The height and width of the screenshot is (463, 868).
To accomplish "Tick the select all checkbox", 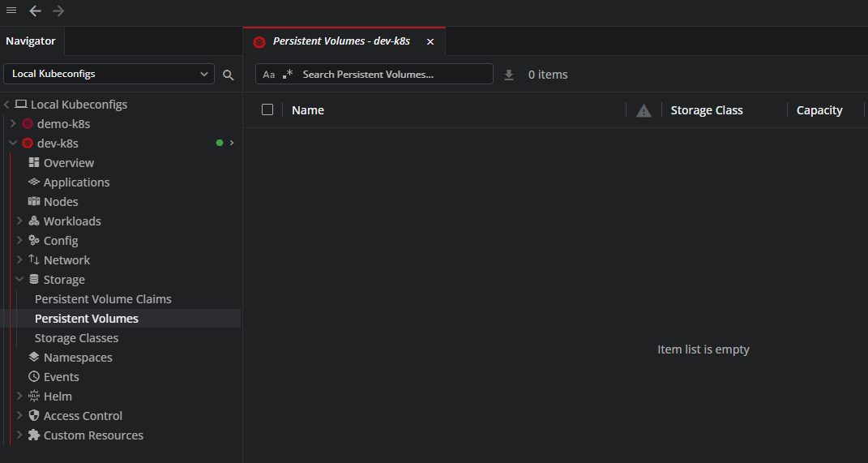I will click(267, 110).
